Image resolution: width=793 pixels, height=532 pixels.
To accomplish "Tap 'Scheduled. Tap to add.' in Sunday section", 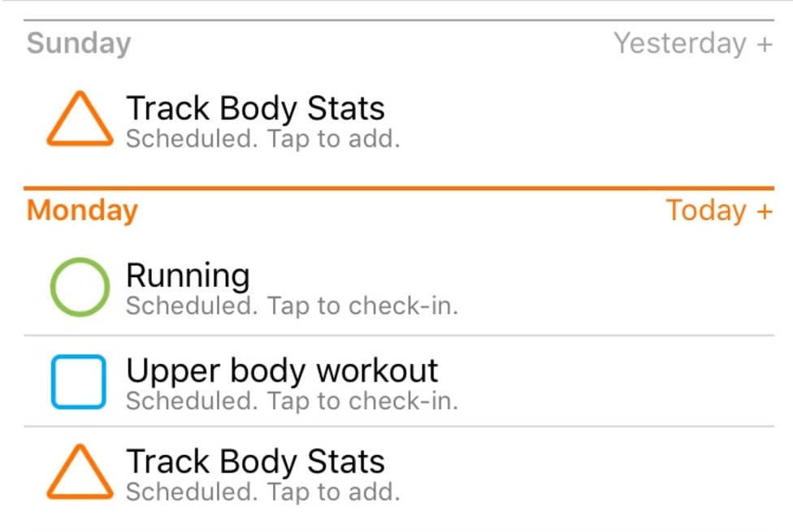I will point(262,139).
